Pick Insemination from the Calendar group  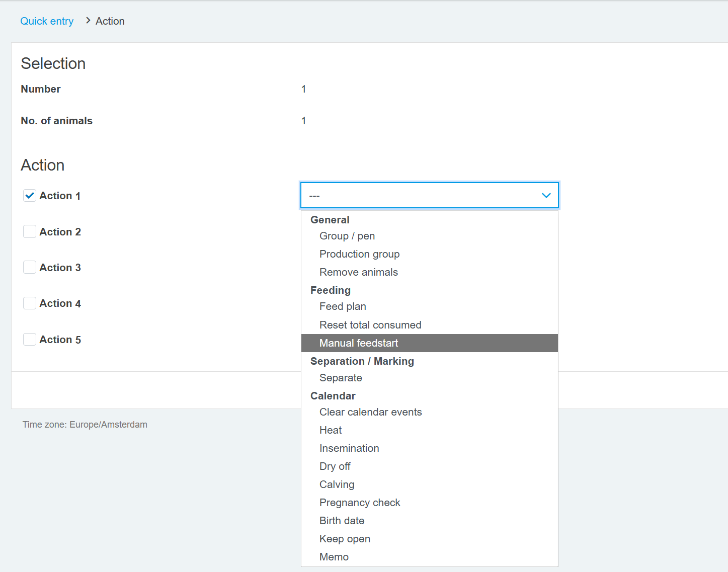(x=349, y=448)
